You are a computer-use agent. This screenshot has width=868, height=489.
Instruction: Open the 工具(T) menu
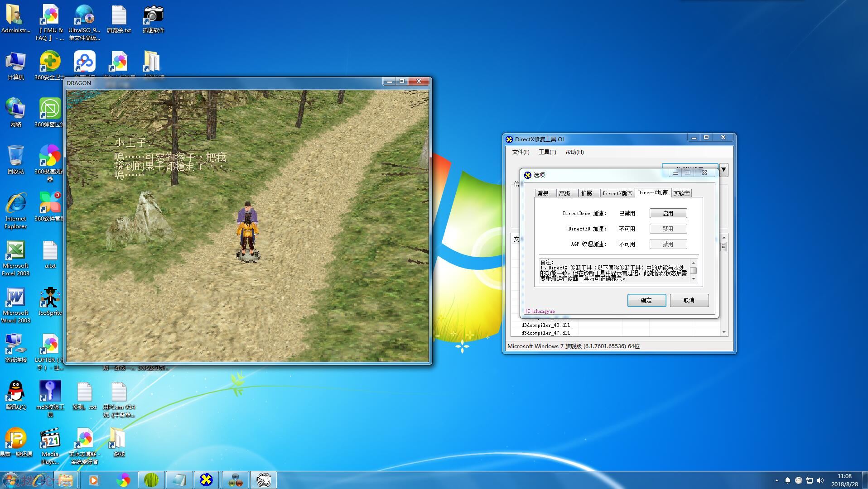(x=547, y=152)
